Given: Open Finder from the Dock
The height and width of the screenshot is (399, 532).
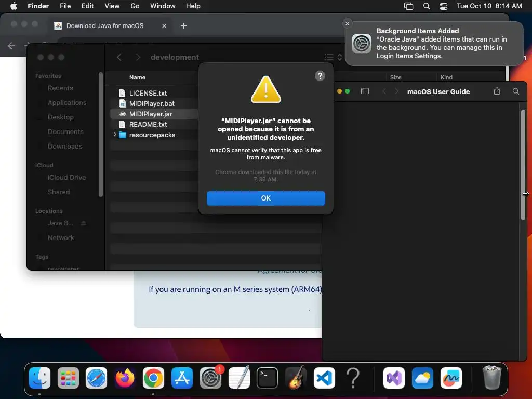Looking at the screenshot, I should click(x=39, y=378).
